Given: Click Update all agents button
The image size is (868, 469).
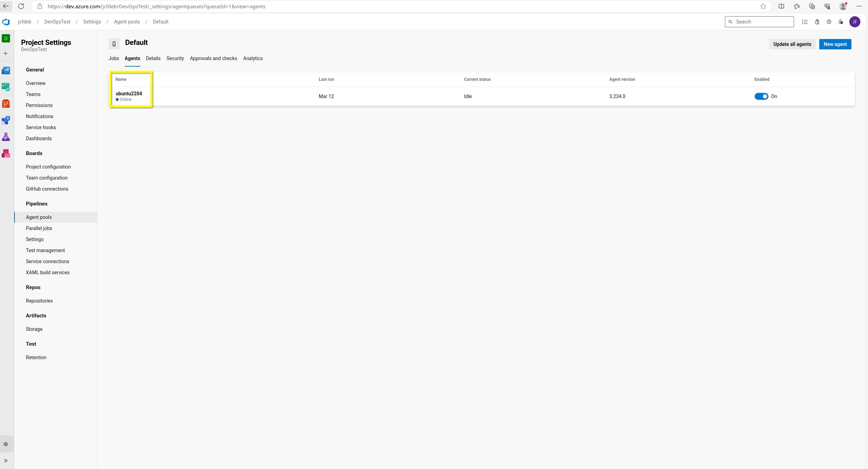Looking at the screenshot, I should (x=792, y=44).
